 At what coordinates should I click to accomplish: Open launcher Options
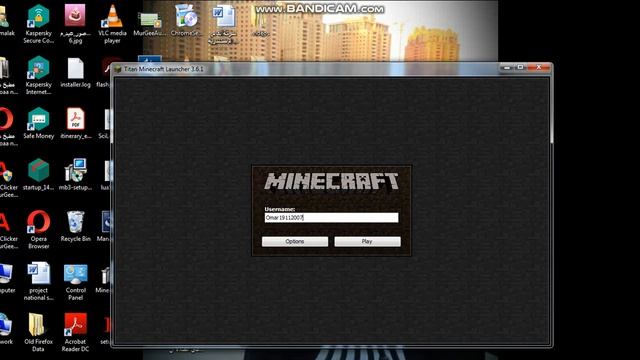pos(295,242)
